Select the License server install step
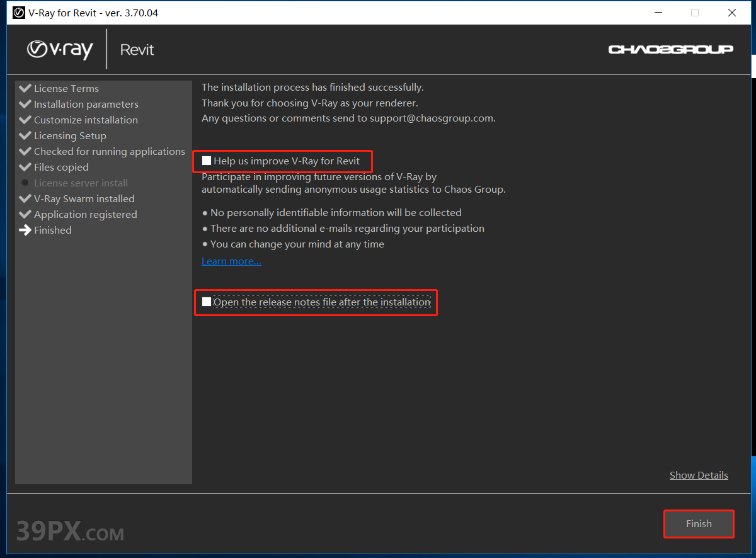This screenshot has height=558, width=756. (81, 183)
